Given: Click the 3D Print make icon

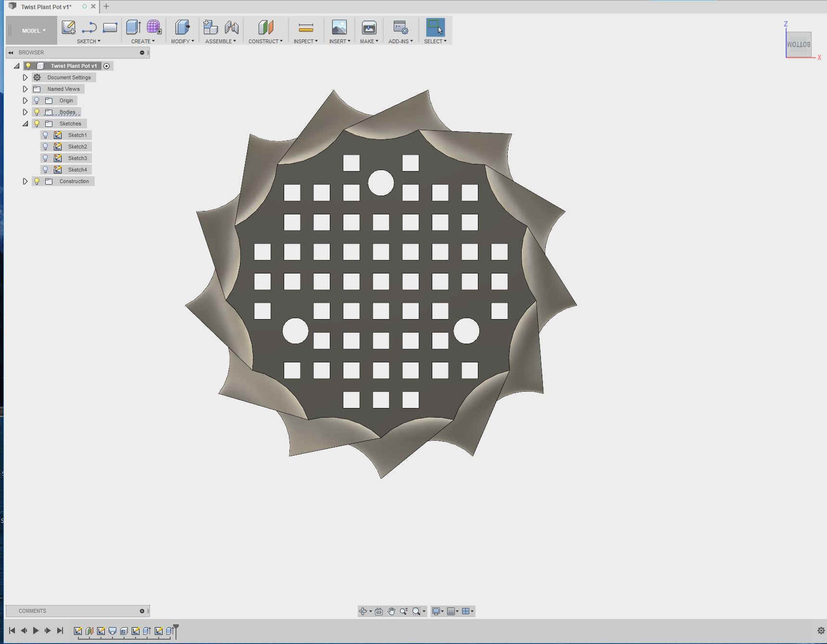Looking at the screenshot, I should [x=369, y=27].
